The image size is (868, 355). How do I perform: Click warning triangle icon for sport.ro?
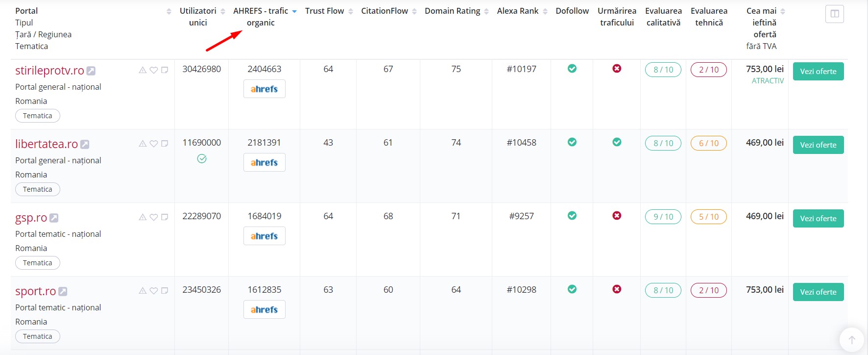143,291
